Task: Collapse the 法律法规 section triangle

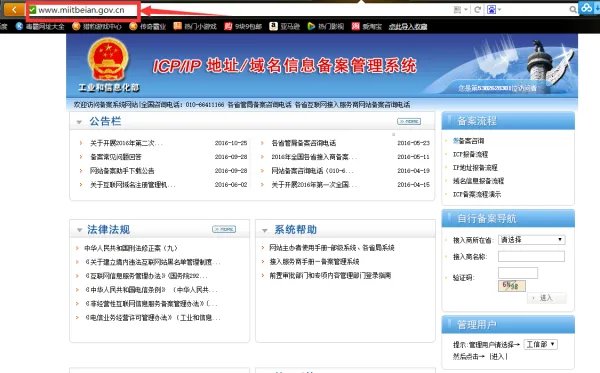Action: (80, 230)
